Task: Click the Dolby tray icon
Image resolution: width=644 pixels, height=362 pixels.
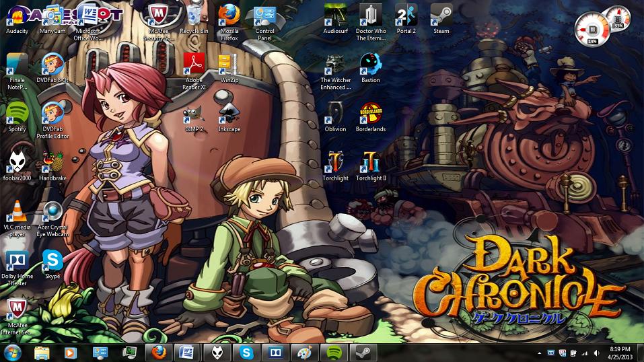Action: click(551, 353)
